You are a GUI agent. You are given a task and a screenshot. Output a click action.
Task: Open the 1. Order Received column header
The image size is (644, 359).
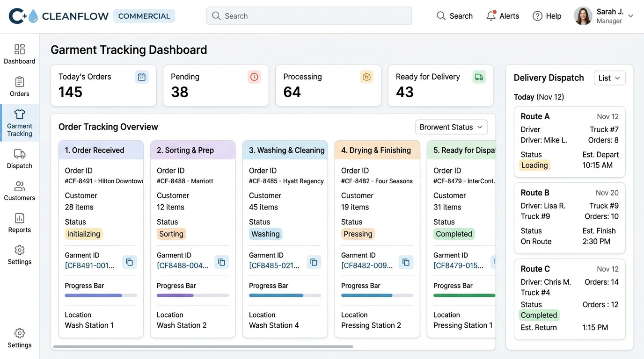pos(101,150)
